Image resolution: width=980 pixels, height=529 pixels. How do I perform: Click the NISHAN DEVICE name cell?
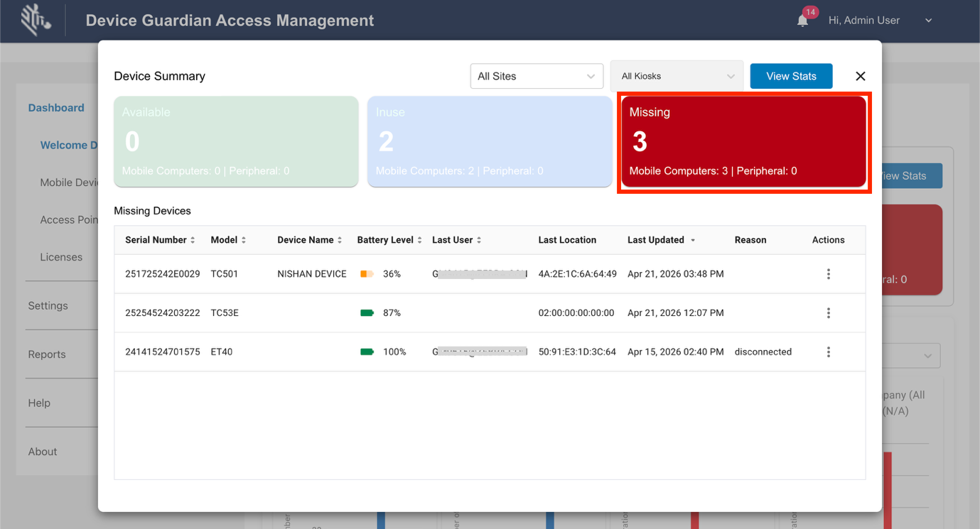312,274
